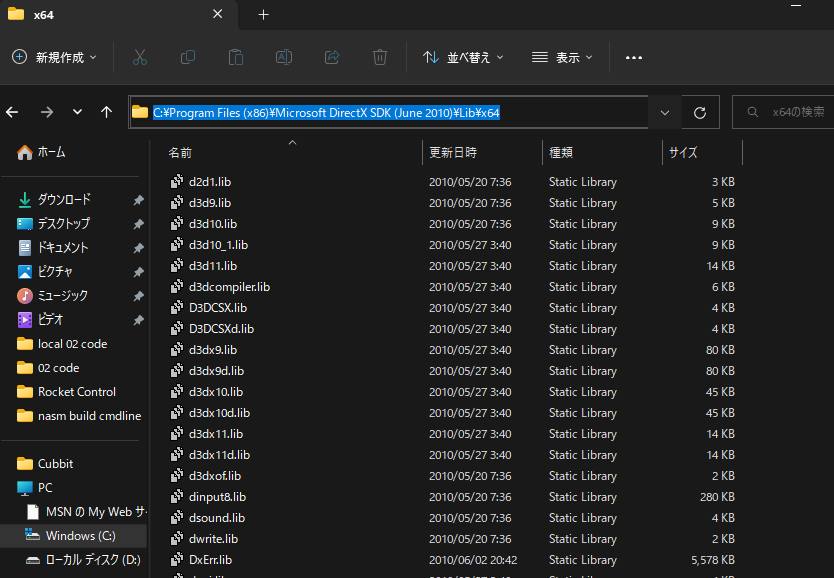Open the nasm build cmdline folder

point(89,416)
